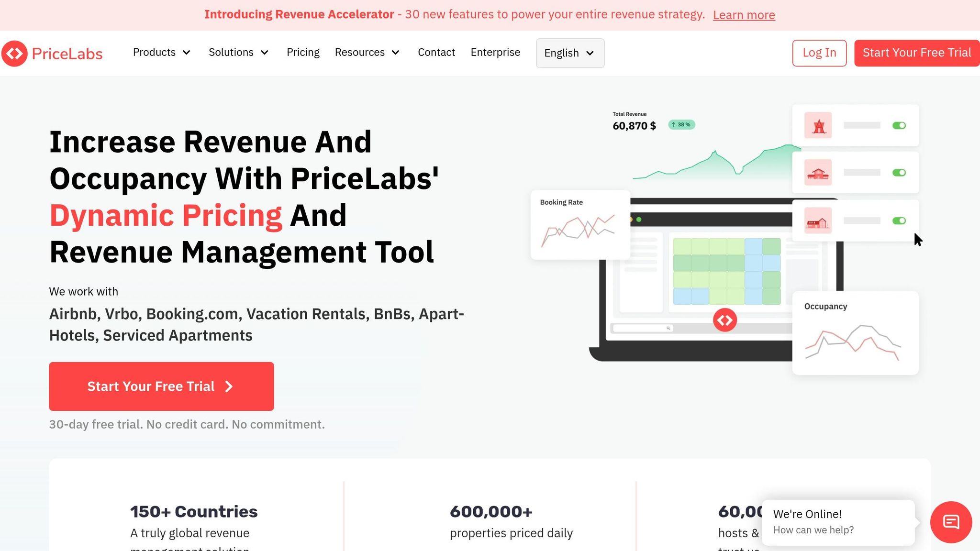This screenshot has width=980, height=551.
Task: Click the 600,000+ statistic heading
Action: tap(491, 512)
